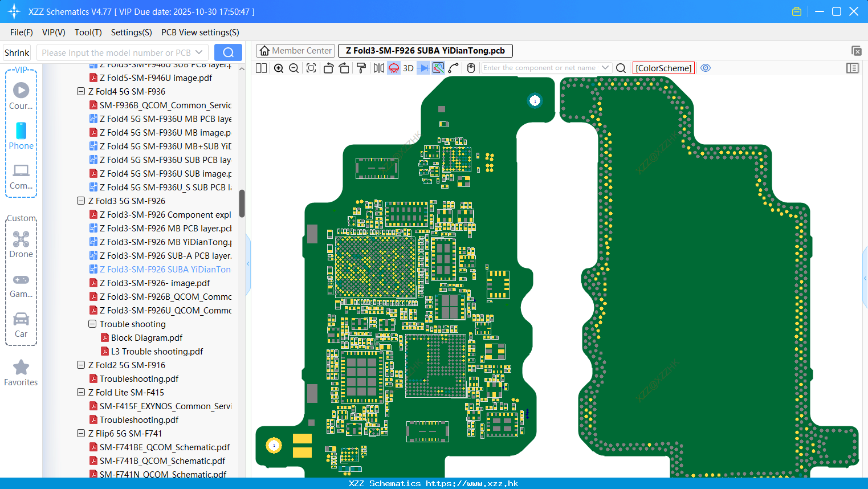Open the File(F) menu

pos(22,32)
